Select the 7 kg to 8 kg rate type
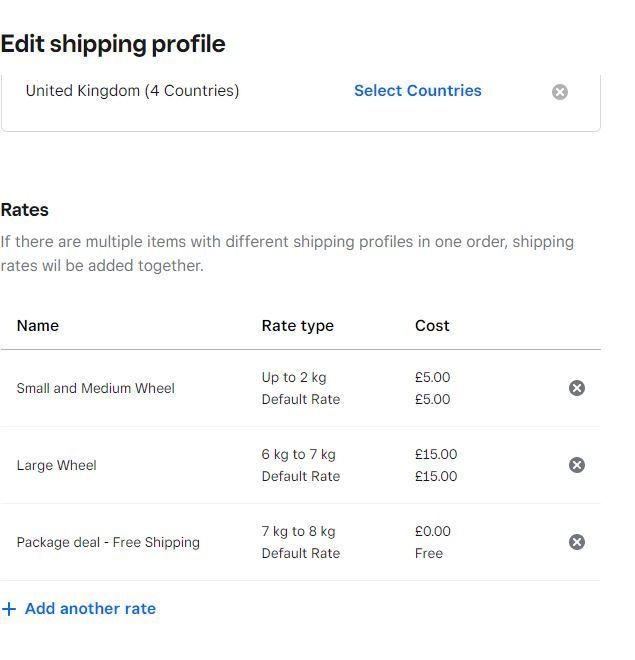Screen dimensions: 635x660 [x=298, y=531]
